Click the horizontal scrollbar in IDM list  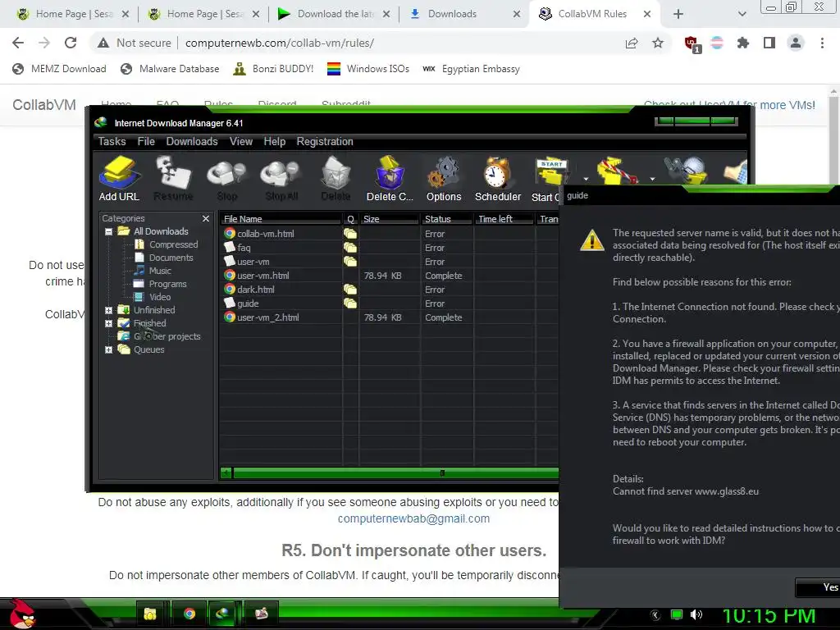[x=395, y=473]
